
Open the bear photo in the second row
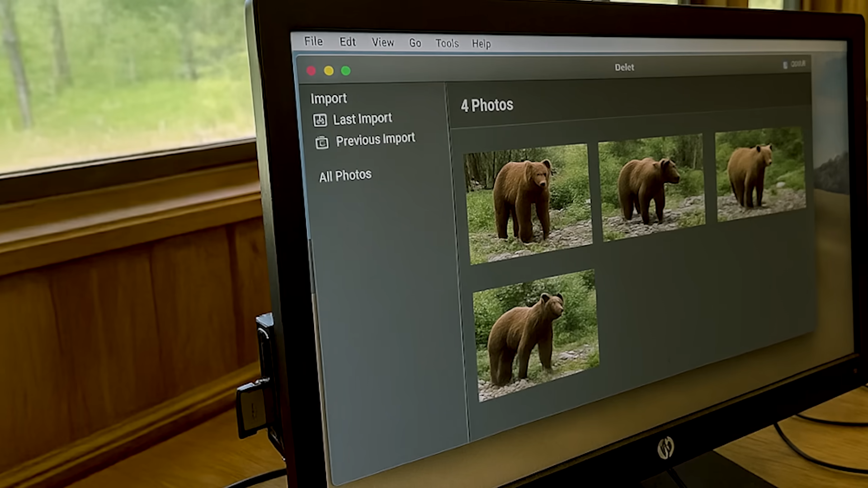click(537, 335)
